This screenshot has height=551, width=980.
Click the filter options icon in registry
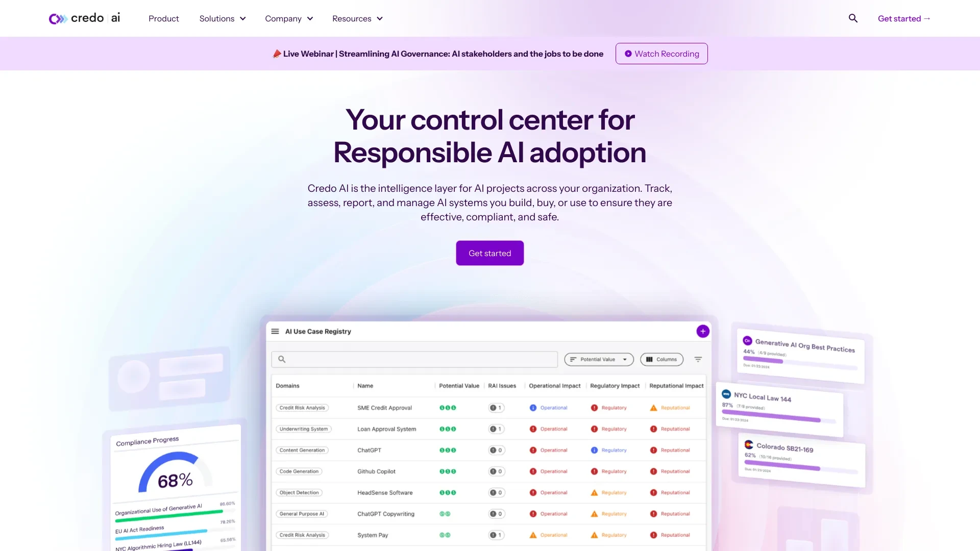pos(698,358)
